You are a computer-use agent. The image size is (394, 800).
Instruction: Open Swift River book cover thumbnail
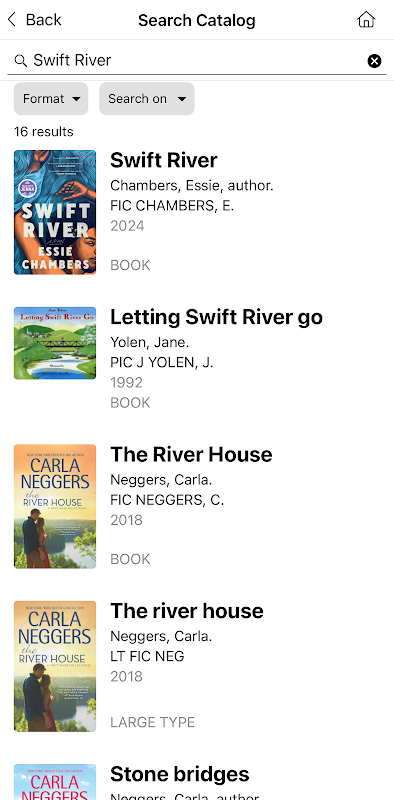click(55, 212)
